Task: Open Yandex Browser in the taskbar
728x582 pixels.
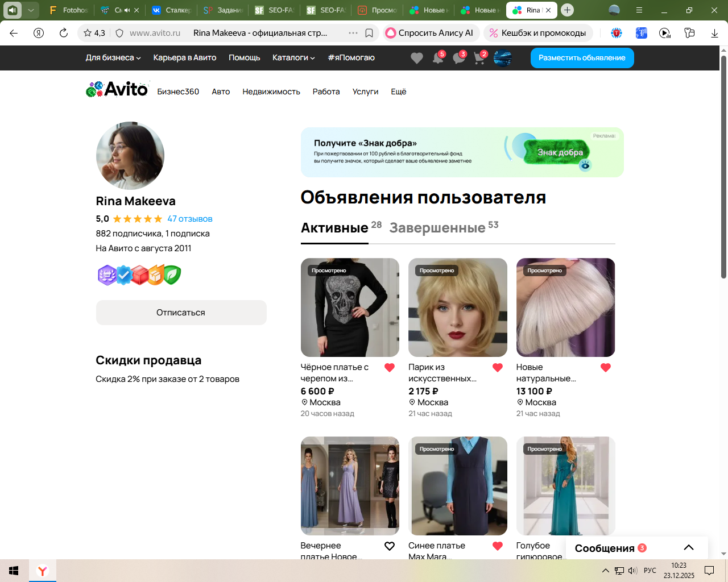Action: click(x=42, y=571)
